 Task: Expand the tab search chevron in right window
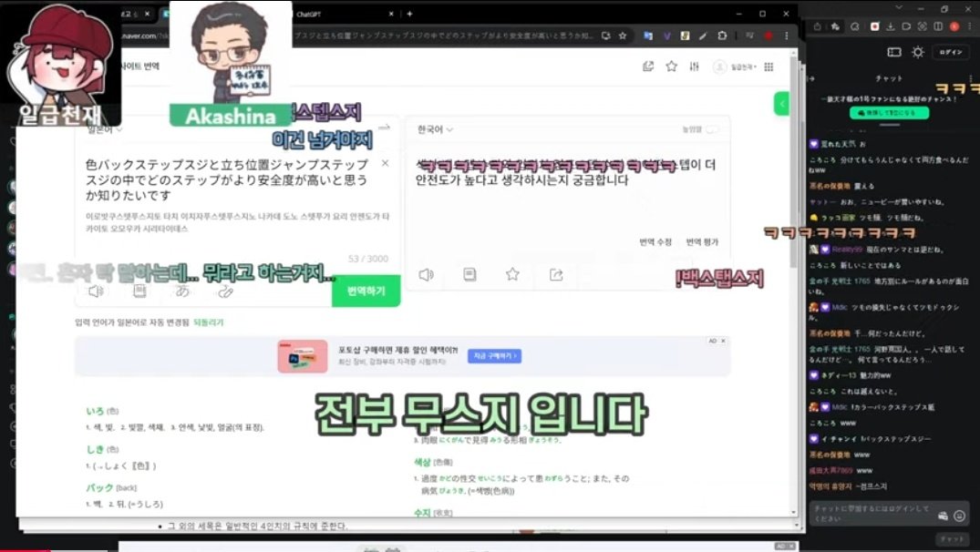click(x=898, y=7)
